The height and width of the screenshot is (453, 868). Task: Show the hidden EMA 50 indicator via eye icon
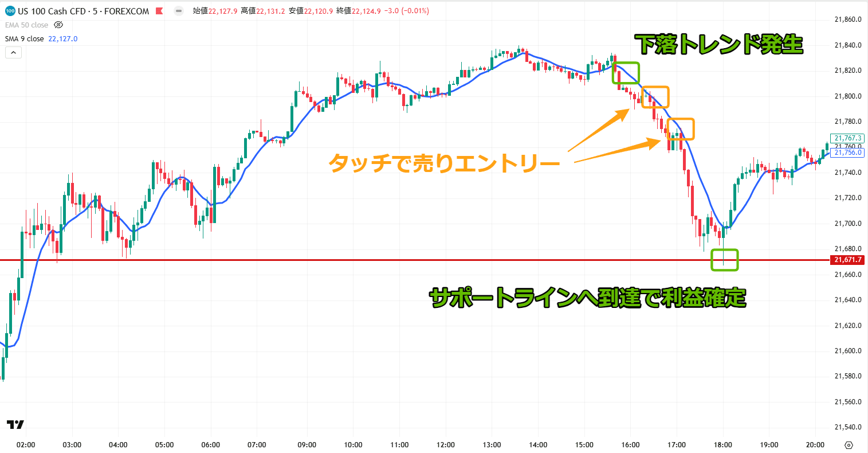(58, 25)
